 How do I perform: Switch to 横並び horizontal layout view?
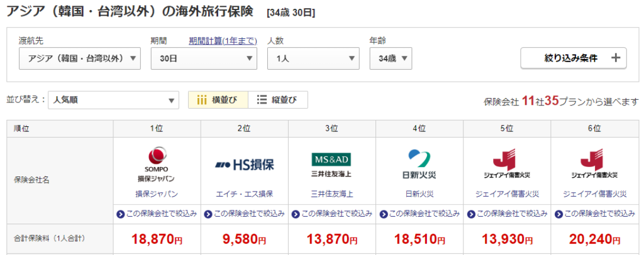tap(218, 100)
